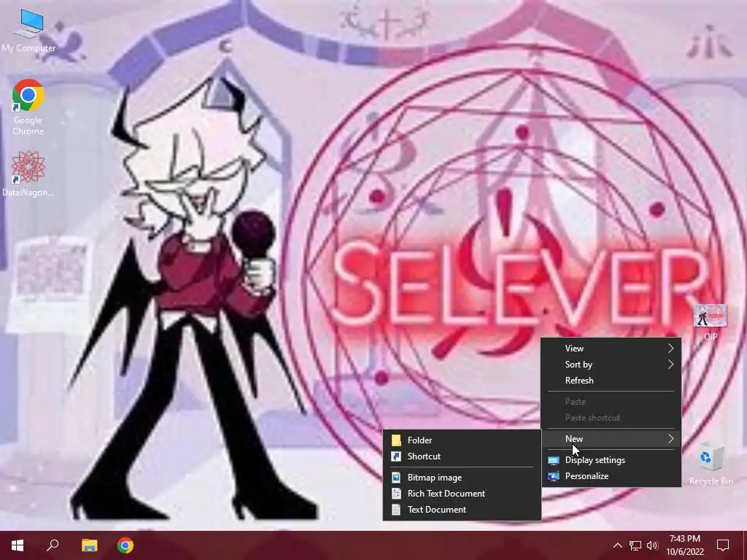
Task: Choose Refresh in the context menu
Action: [x=611, y=381]
